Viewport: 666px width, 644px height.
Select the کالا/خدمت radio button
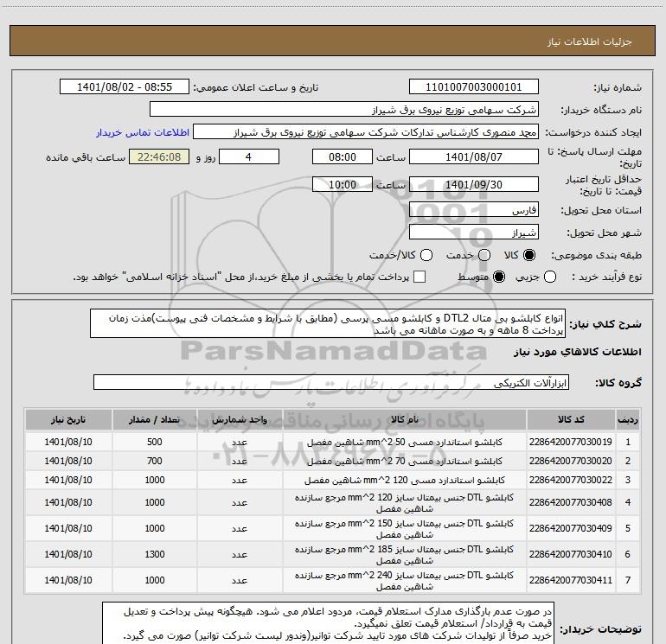coord(426,255)
